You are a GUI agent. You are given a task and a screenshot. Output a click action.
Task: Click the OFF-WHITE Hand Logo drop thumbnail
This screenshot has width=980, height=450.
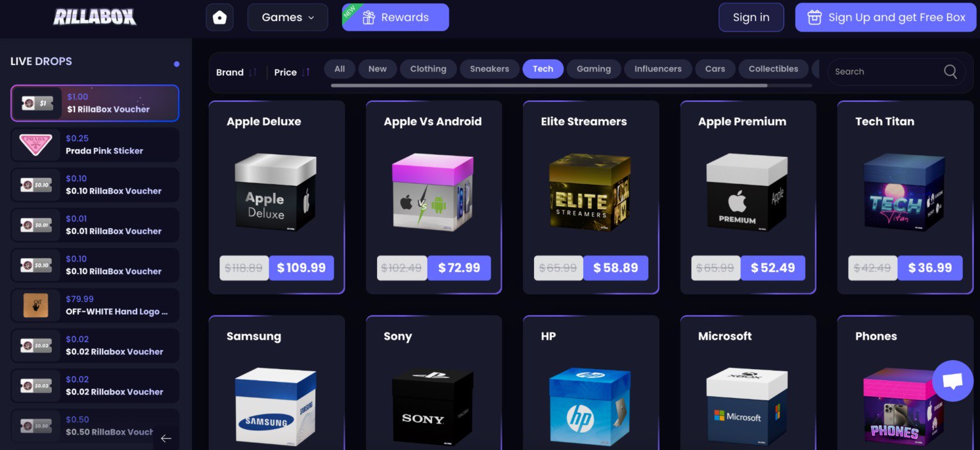[36, 305]
